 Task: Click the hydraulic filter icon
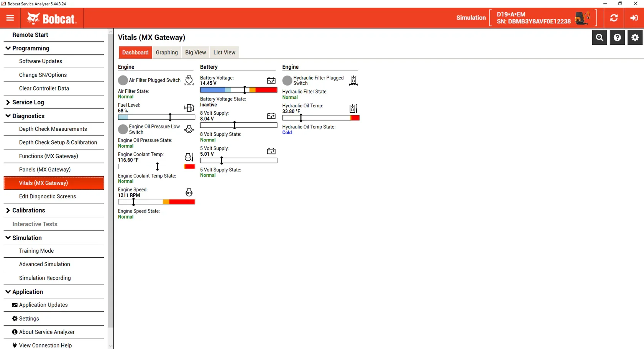pos(353,80)
